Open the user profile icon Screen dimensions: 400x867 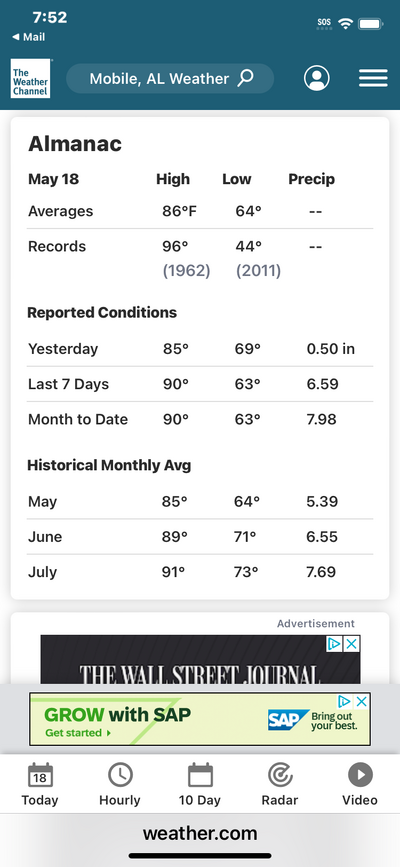[316, 79]
